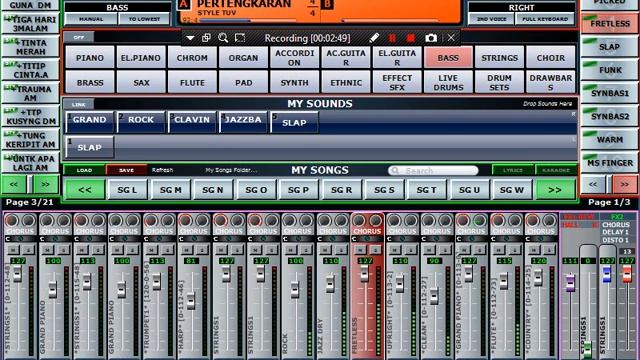Screen dimensions: 640x360
Task: Open song bank SG P
Action: (298, 190)
